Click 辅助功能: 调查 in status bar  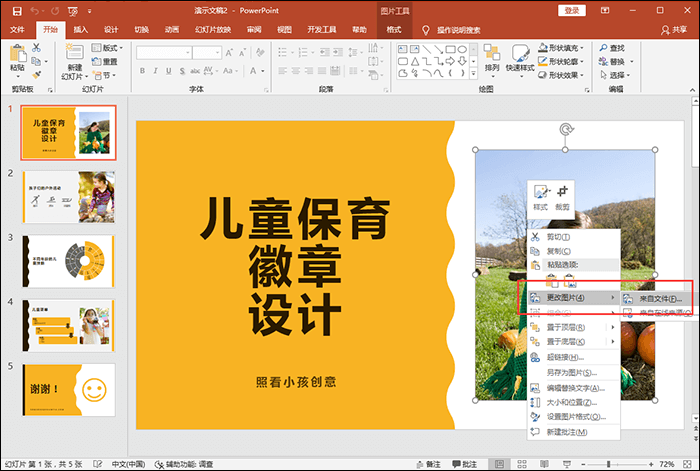click(184, 464)
